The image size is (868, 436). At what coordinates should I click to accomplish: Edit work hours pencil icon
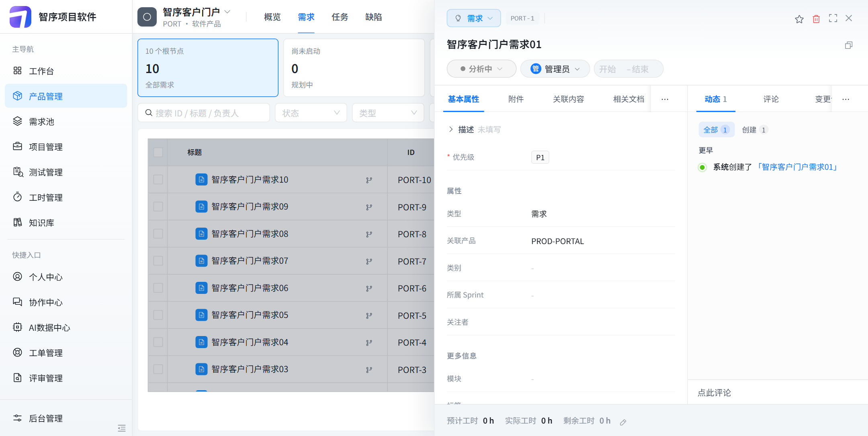point(623,422)
